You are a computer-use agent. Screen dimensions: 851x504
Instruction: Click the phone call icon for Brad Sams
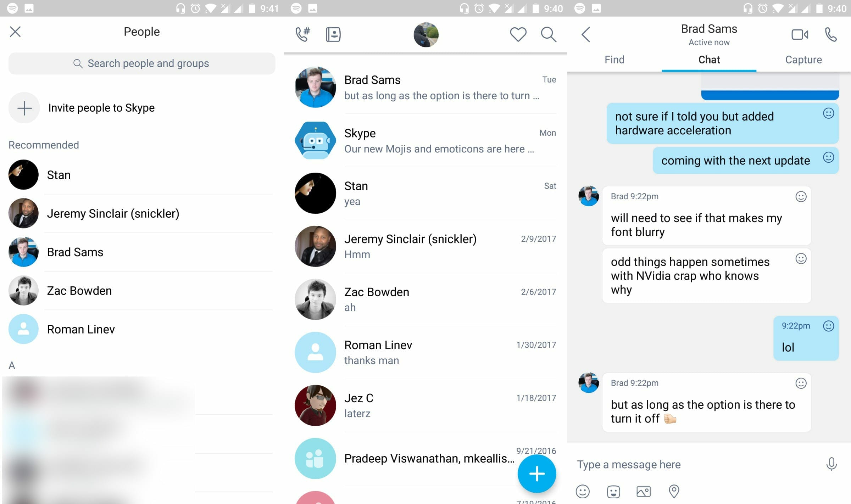coord(831,35)
